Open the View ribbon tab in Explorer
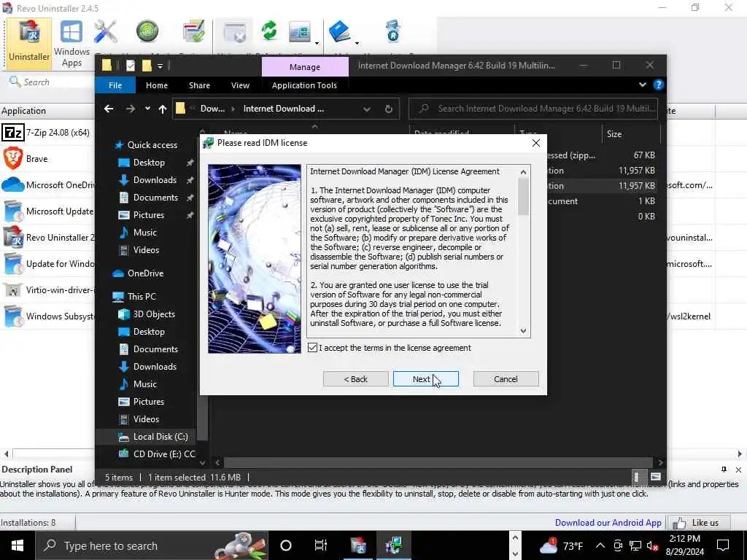Screen dimensions: 747x560 point(240,85)
